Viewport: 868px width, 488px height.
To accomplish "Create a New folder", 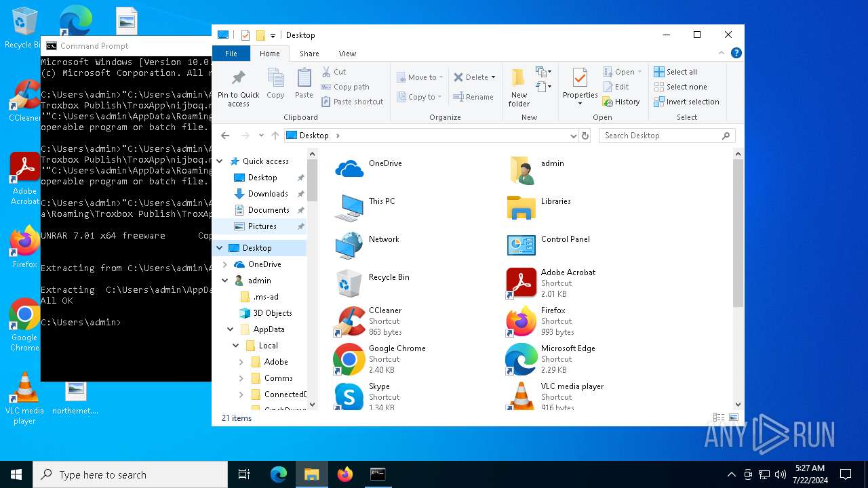I will click(x=519, y=87).
